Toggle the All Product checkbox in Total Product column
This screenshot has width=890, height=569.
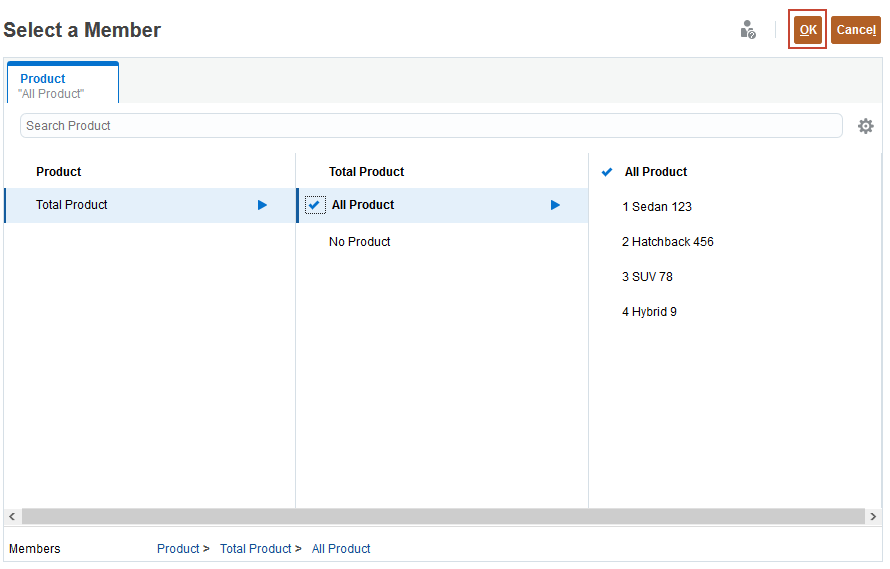315,205
